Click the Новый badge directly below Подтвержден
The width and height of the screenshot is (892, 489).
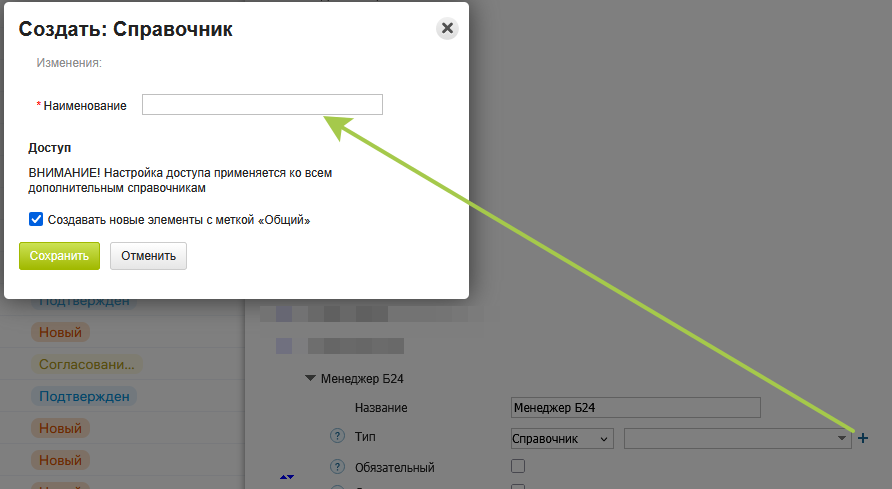click(x=61, y=428)
